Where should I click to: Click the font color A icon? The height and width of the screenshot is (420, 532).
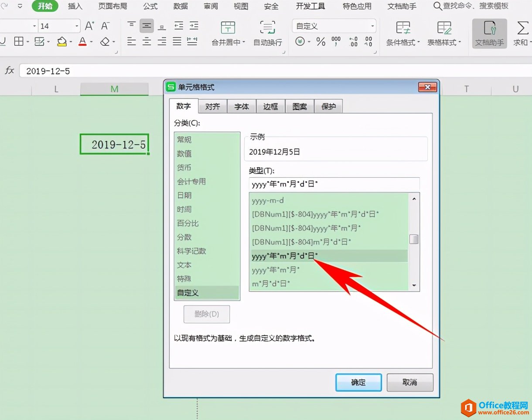pos(83,42)
